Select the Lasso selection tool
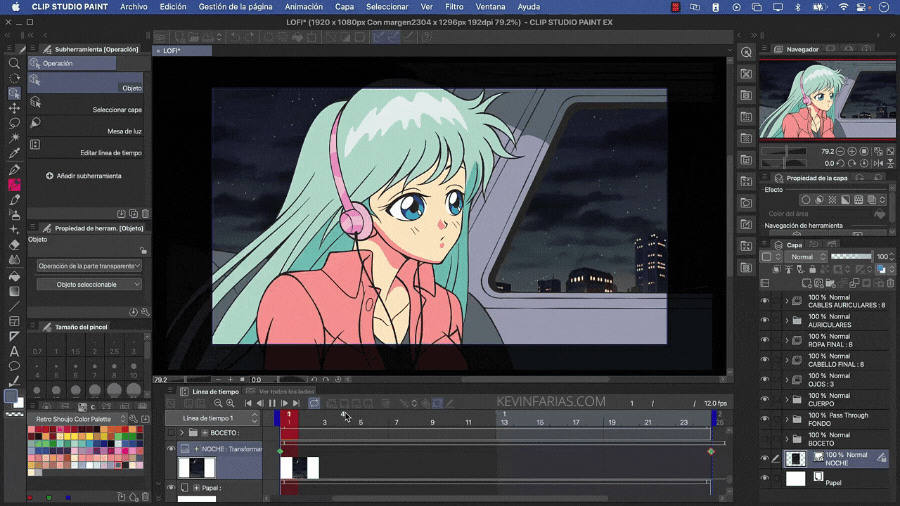Screen dimensions: 900x506 (14, 123)
